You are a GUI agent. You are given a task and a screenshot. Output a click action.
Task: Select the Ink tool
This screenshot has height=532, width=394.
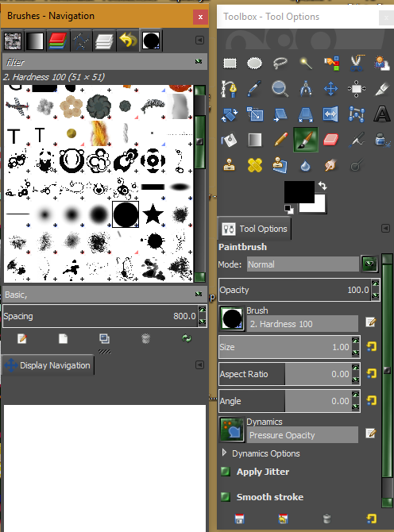(x=382, y=140)
